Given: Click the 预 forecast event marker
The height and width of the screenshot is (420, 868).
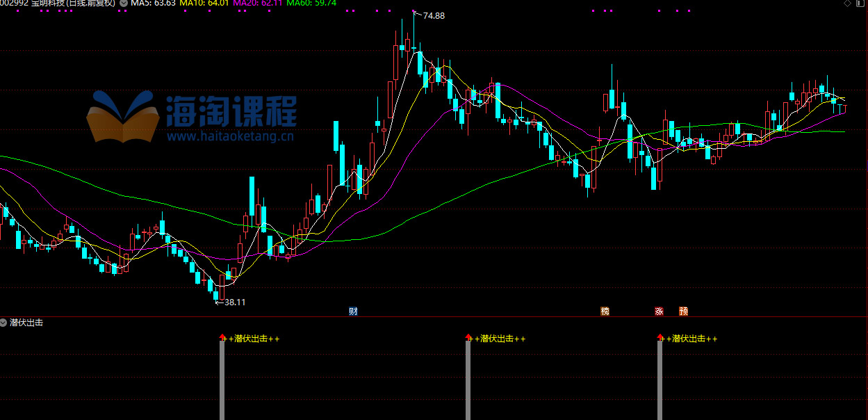Looking at the screenshot, I should tap(684, 312).
